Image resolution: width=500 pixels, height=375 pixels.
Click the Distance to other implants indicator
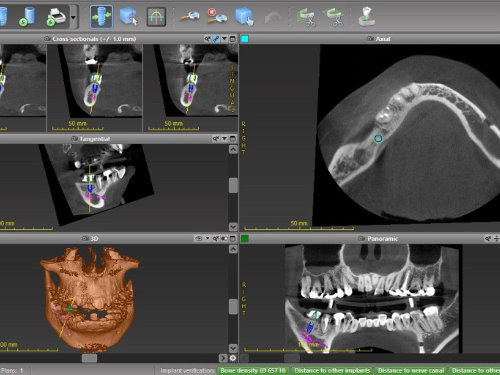point(332,371)
